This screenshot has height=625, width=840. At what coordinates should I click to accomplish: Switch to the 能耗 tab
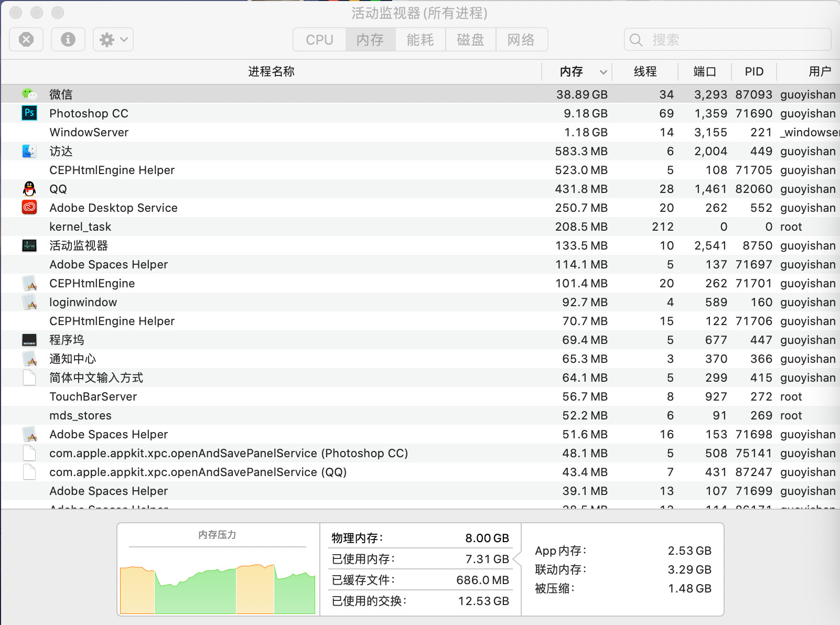[x=421, y=39]
